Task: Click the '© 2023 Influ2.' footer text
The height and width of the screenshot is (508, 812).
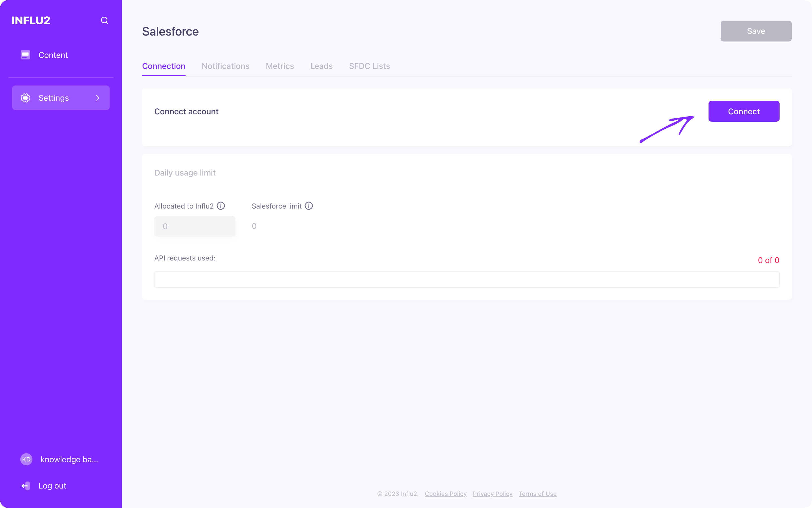Action: [398, 494]
